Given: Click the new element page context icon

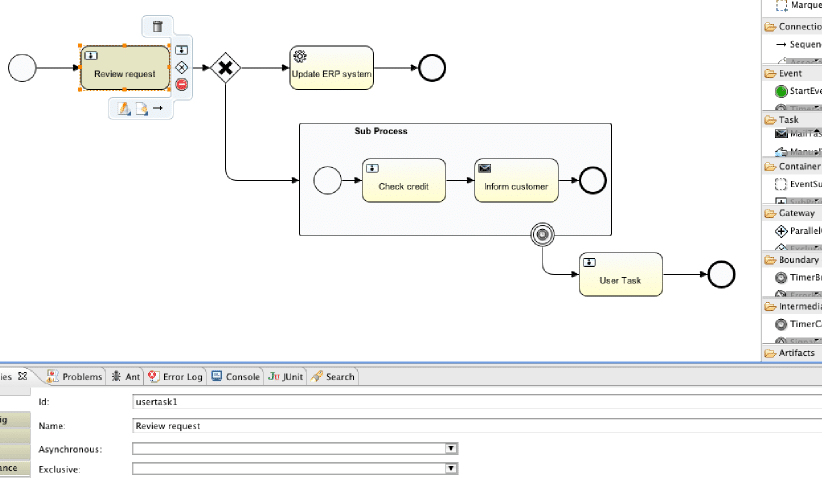Looking at the screenshot, I should pos(142,108).
